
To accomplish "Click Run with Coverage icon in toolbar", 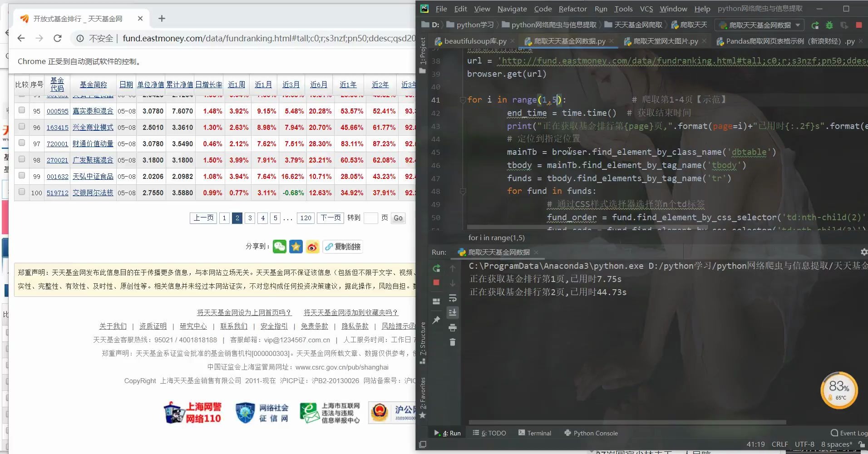I will pyautogui.click(x=844, y=25).
